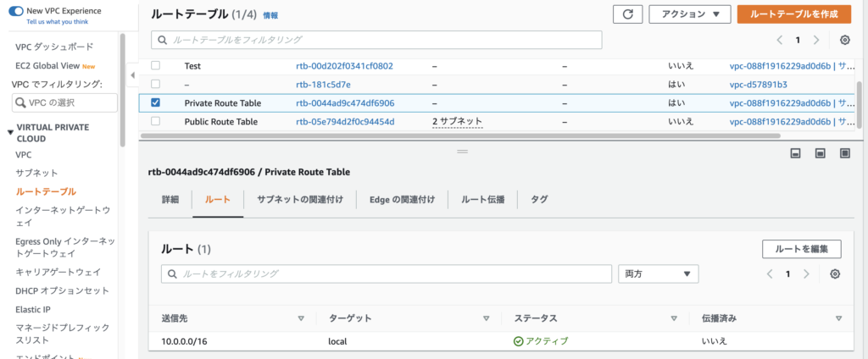The height and width of the screenshot is (359, 868).
Task: Open route table rtb-181c5d7e link
Action: pos(323,85)
